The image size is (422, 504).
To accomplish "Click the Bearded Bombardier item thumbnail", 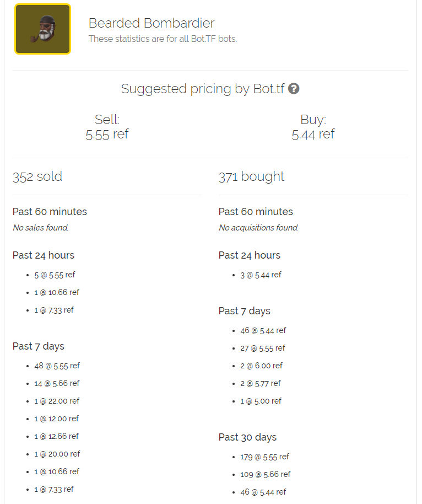I will click(x=42, y=29).
